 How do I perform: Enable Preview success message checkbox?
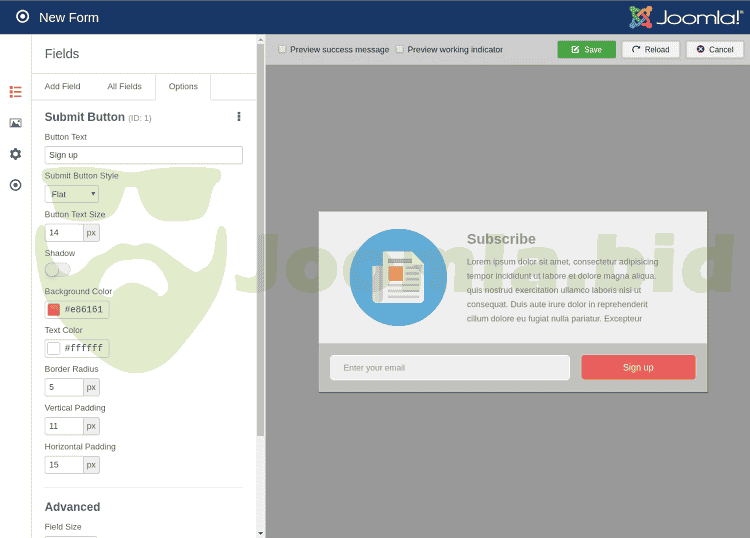tap(283, 49)
